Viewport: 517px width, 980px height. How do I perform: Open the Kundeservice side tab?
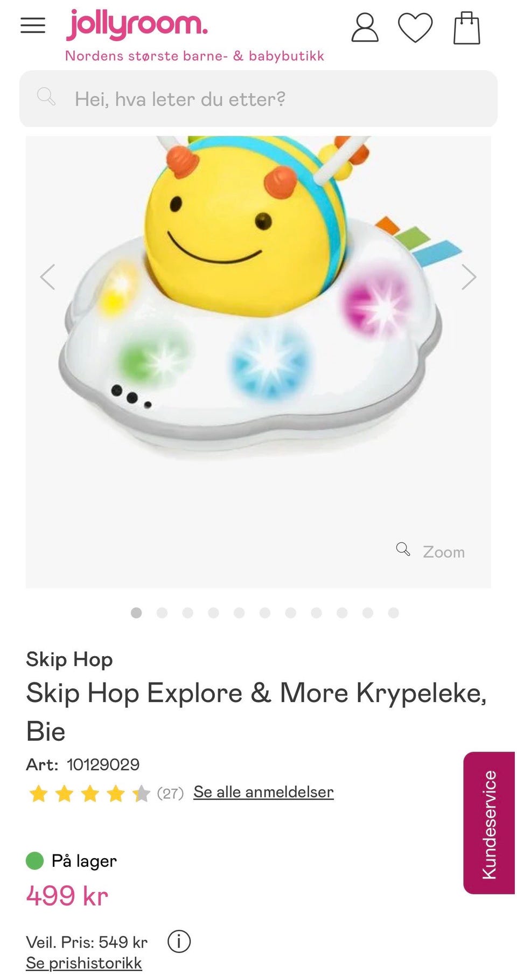(x=489, y=823)
